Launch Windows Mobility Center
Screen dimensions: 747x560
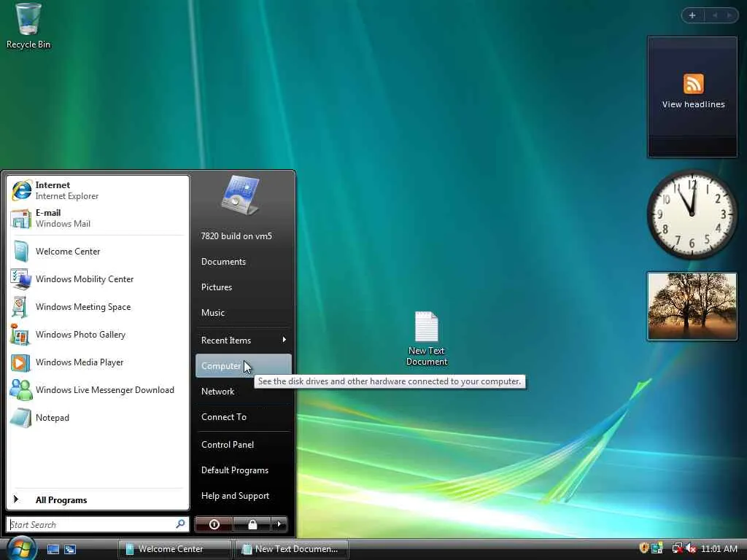(x=98, y=279)
